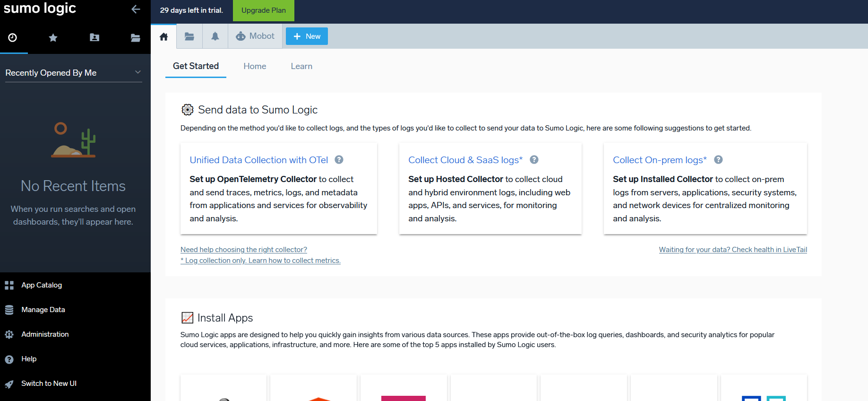Image resolution: width=868 pixels, height=401 pixels.
Task: Click help icon beside Collect On-prem logs
Action: point(718,160)
